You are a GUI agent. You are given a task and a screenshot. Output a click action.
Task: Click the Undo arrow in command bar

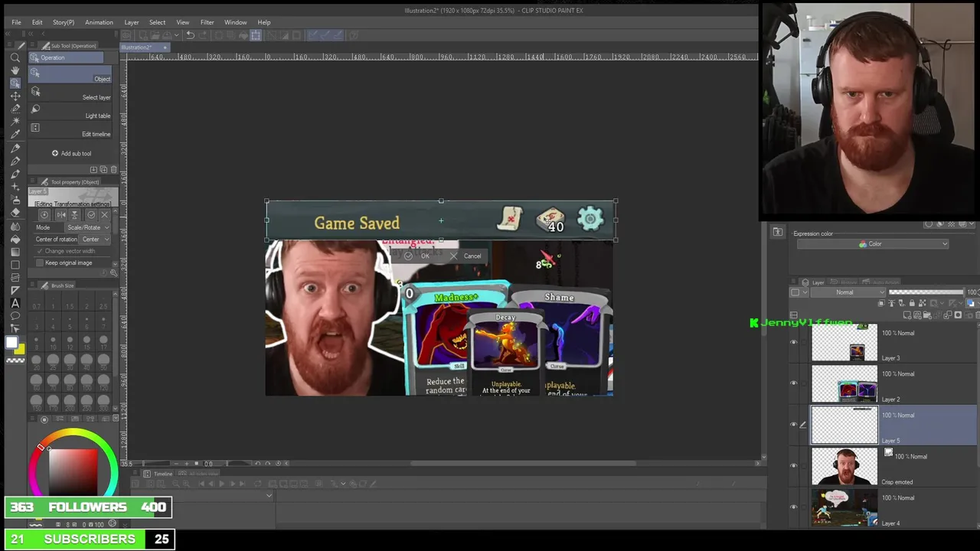[x=190, y=35]
